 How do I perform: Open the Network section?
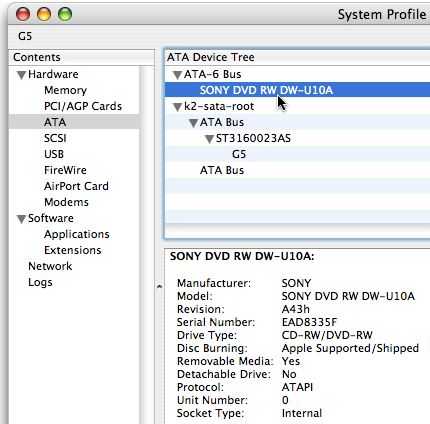click(50, 266)
